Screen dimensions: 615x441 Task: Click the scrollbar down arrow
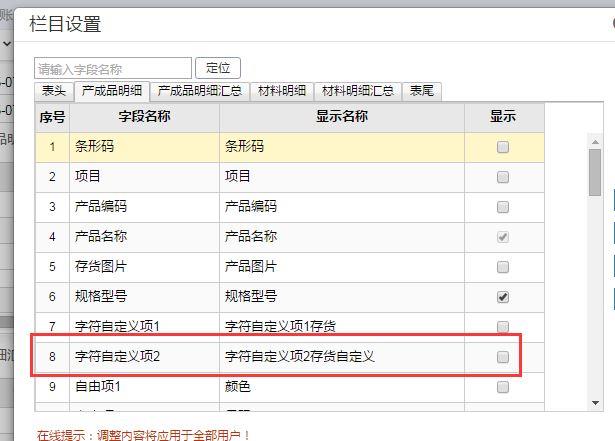595,403
